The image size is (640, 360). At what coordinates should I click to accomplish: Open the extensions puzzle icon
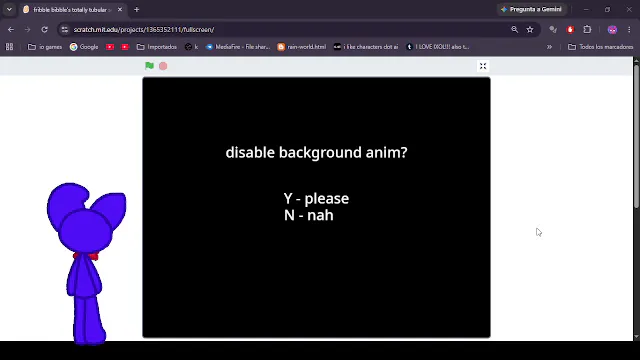tap(587, 29)
